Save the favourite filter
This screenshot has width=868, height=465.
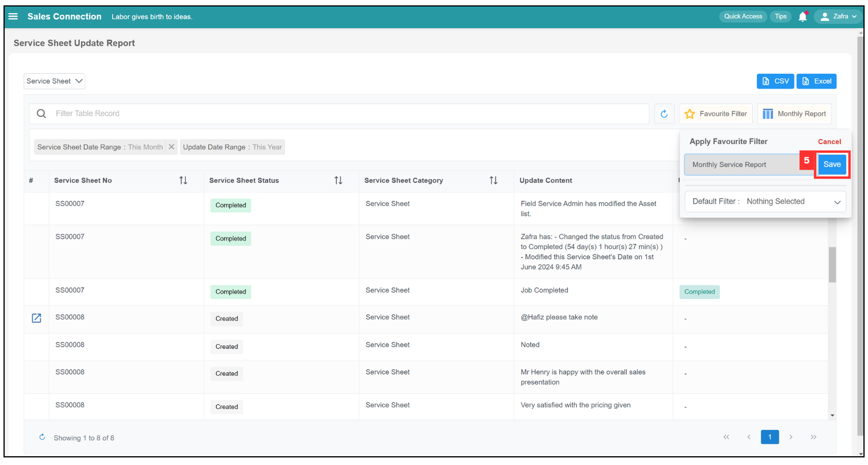pyautogui.click(x=832, y=164)
